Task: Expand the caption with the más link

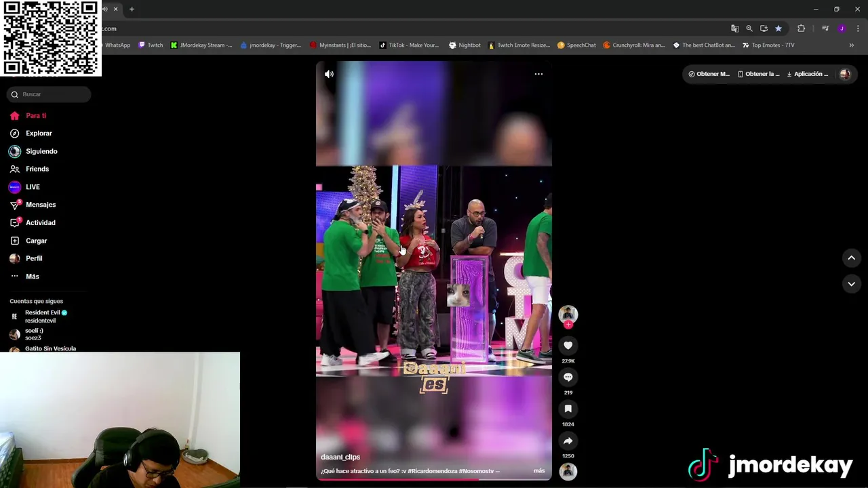Action: pos(539,470)
